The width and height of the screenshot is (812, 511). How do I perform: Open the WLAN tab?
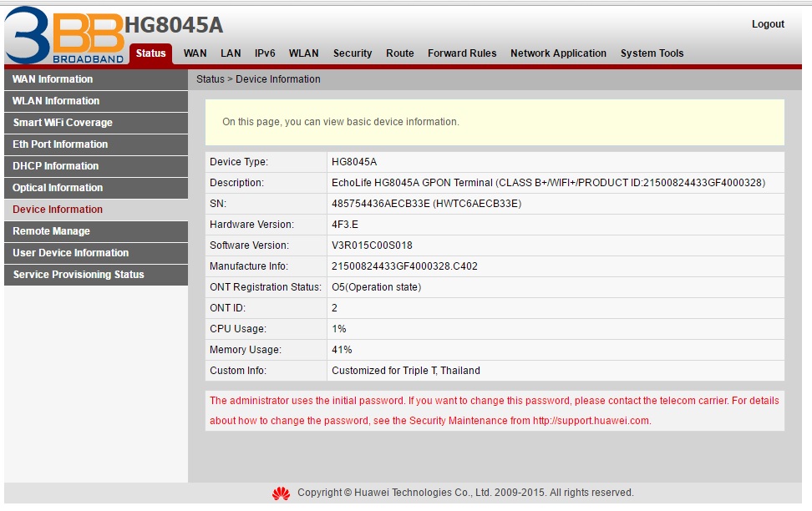303,53
